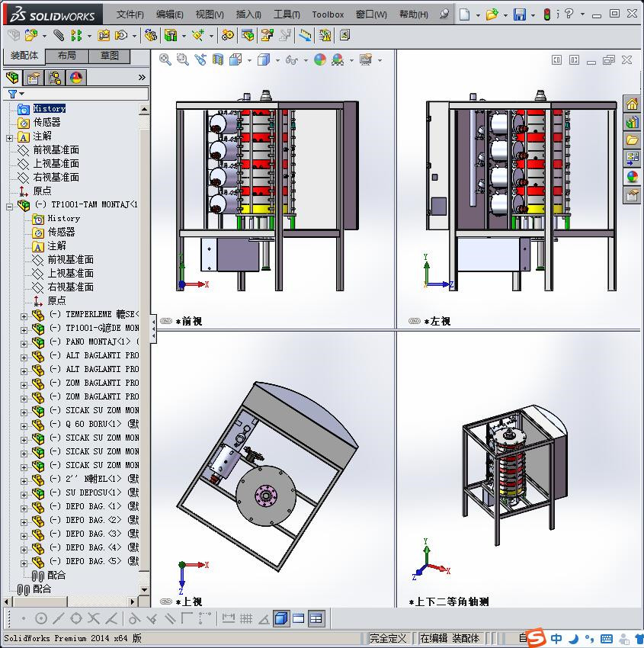Open the Insert Components dropdown arrow
The image size is (644, 648).
(x=44, y=36)
